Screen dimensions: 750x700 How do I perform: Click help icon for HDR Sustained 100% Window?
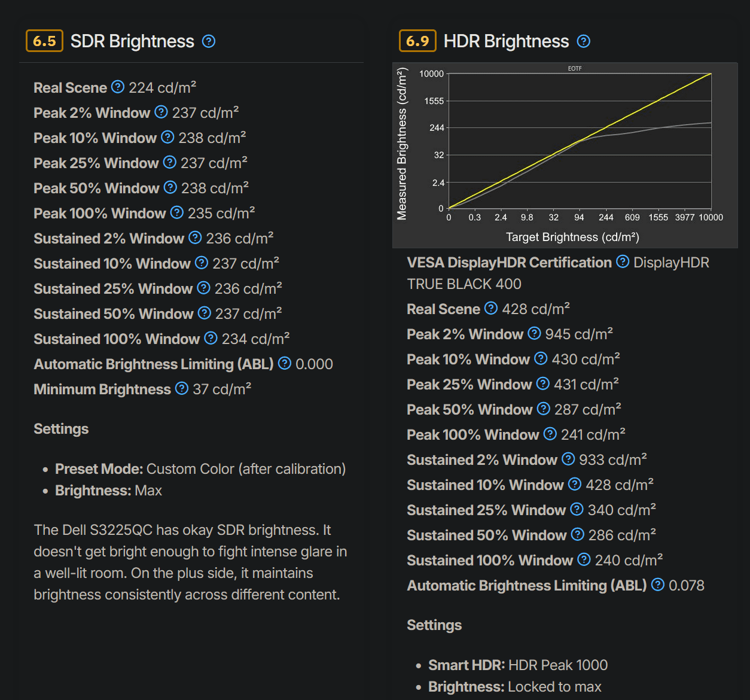[584, 560]
